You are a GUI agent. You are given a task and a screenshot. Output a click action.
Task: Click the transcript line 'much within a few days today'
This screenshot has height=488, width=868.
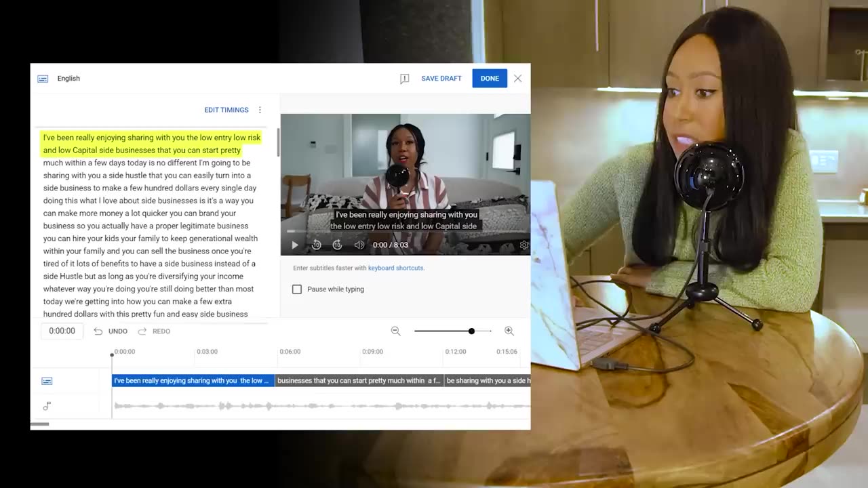tap(146, 163)
